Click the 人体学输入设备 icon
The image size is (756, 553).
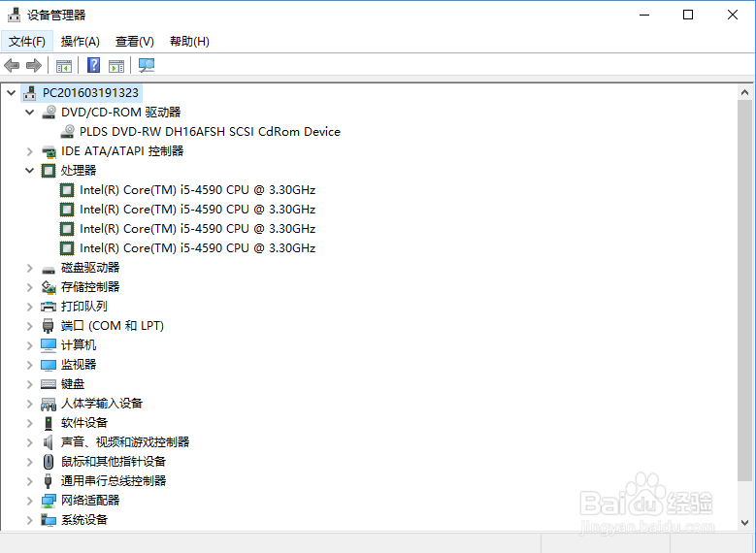[49, 404]
